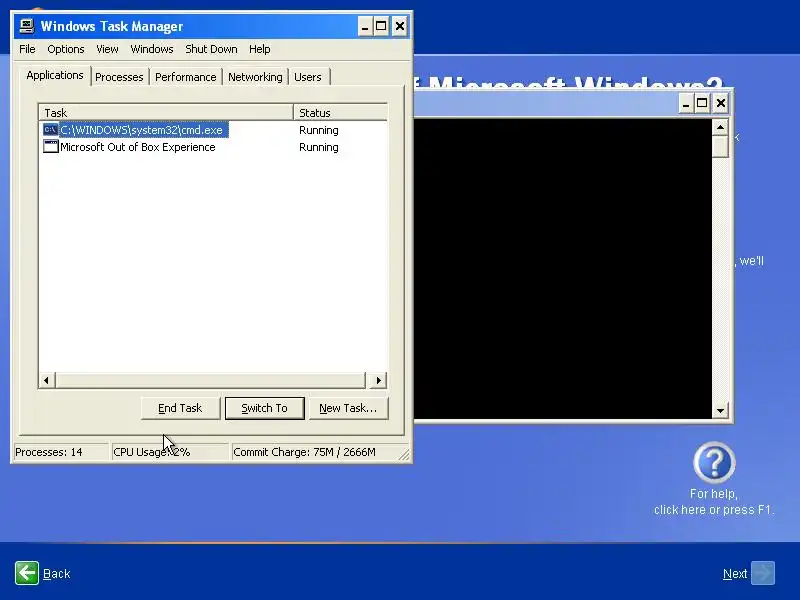Click the task list right scroll arrow
This screenshot has width=800, height=600.
click(378, 380)
